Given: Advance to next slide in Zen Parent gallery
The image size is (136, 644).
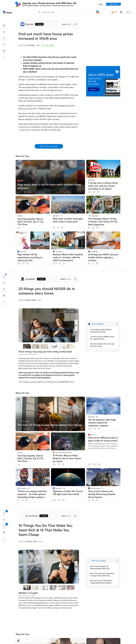Looking at the screenshot, I should click(76, 567).
